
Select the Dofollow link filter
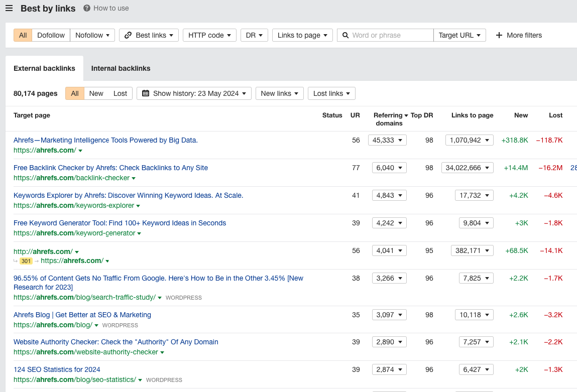pos(51,35)
